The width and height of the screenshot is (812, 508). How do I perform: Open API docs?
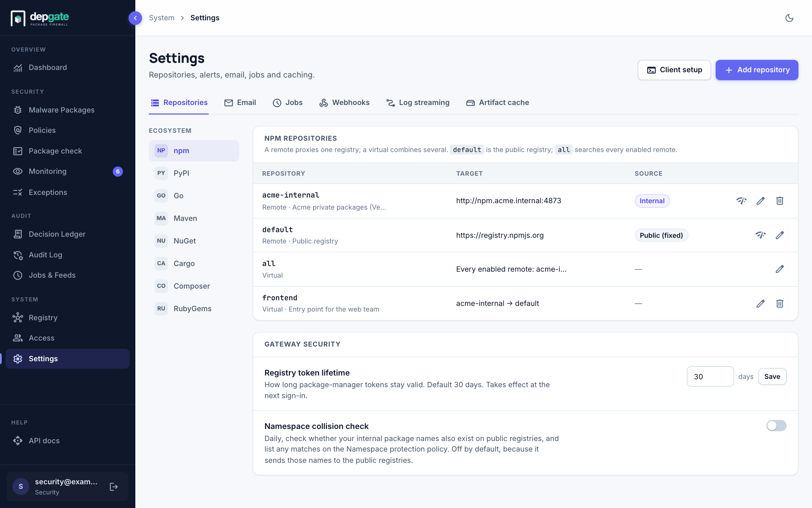click(68, 441)
